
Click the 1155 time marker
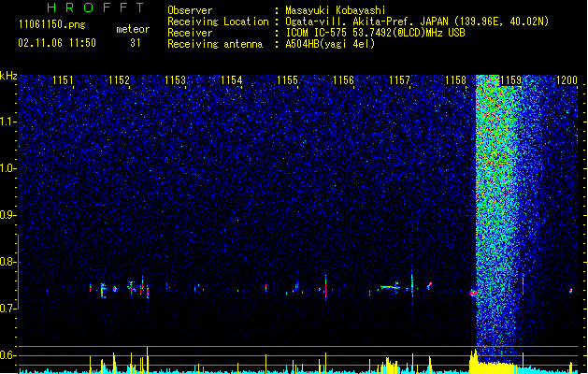tap(287, 80)
